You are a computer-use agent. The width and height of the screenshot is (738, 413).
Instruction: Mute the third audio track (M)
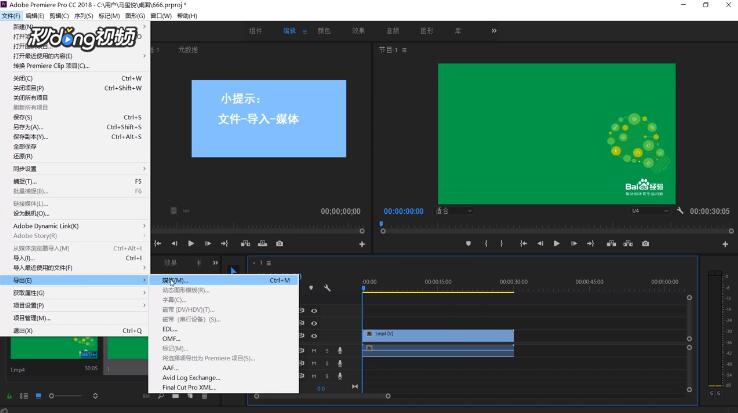(x=314, y=376)
